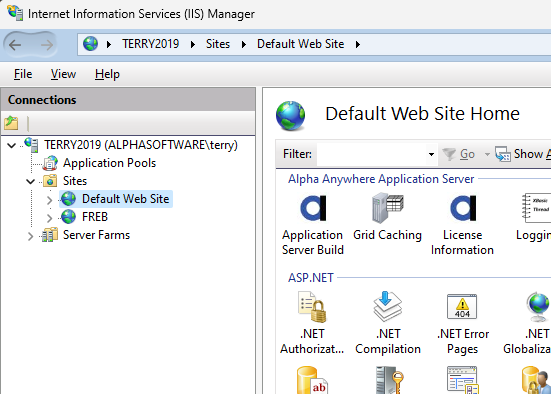551x394 pixels.
Task: Click the create new connection icon
Action: [11, 123]
